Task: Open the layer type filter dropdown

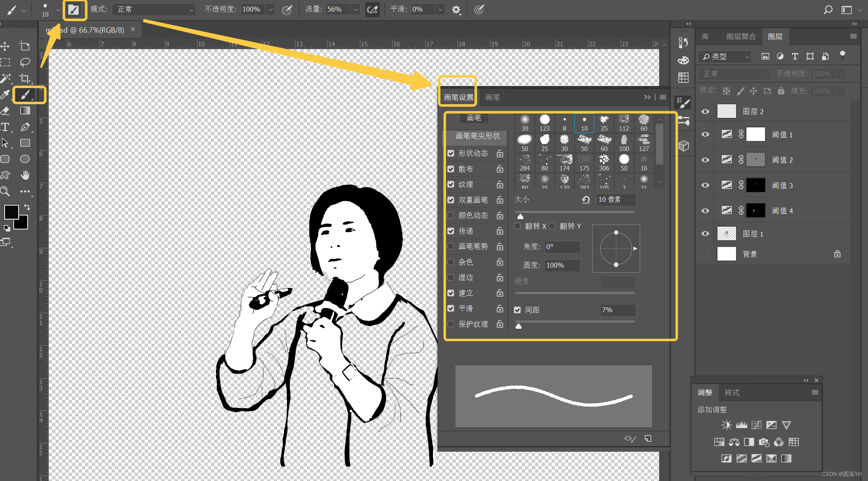Action: [x=746, y=57]
